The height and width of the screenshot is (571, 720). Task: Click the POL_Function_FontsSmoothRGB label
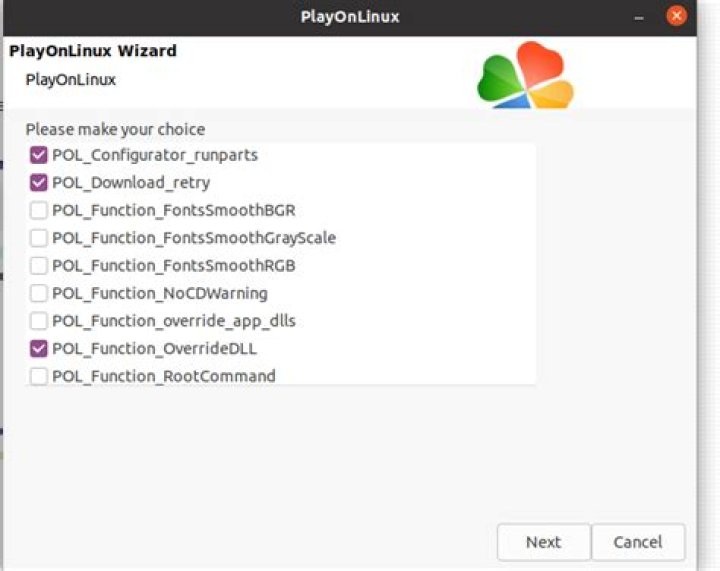coord(174,266)
